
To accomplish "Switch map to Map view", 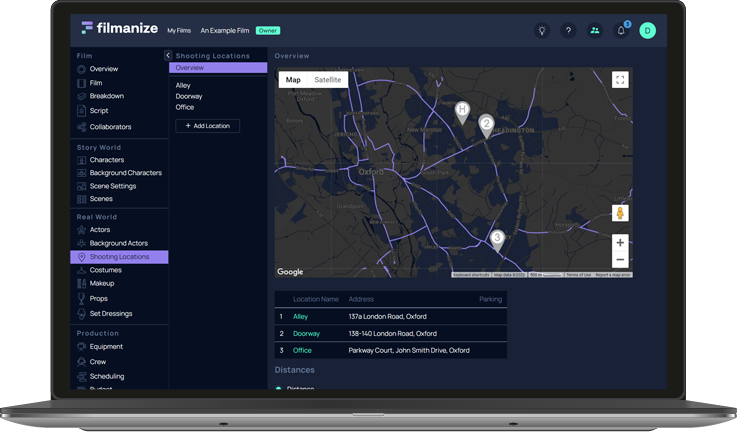I will click(x=293, y=80).
